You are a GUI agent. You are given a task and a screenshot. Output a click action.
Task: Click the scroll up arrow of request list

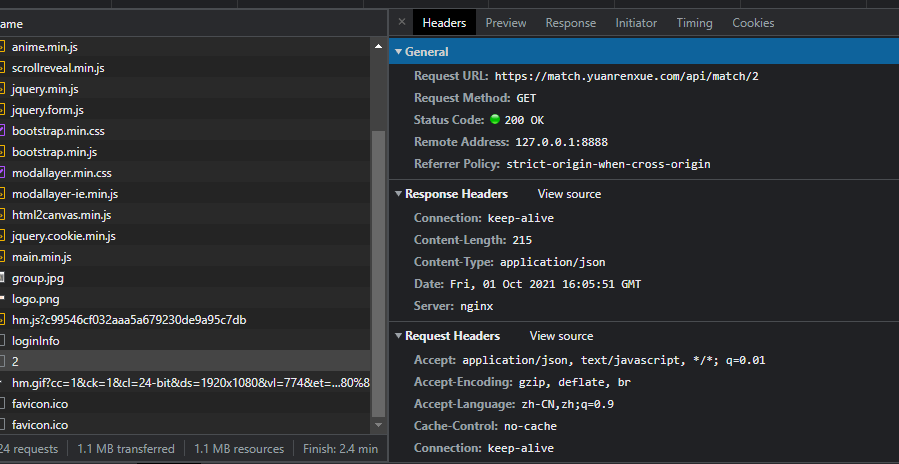(378, 46)
